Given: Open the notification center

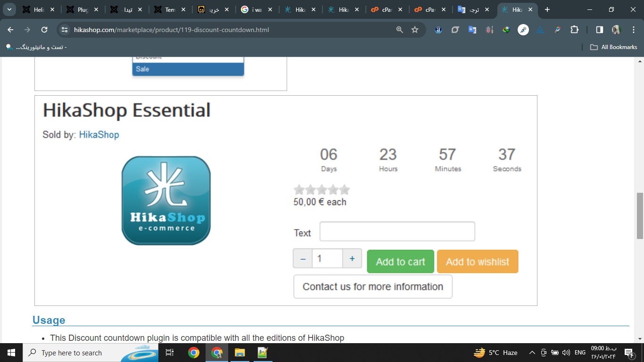Looking at the screenshot, I should (628, 353).
